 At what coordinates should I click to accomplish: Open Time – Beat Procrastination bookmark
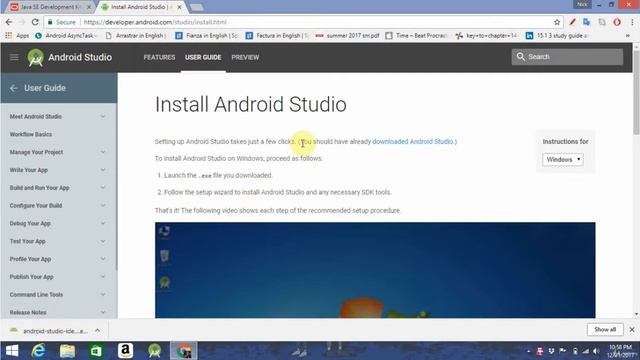[x=417, y=36]
